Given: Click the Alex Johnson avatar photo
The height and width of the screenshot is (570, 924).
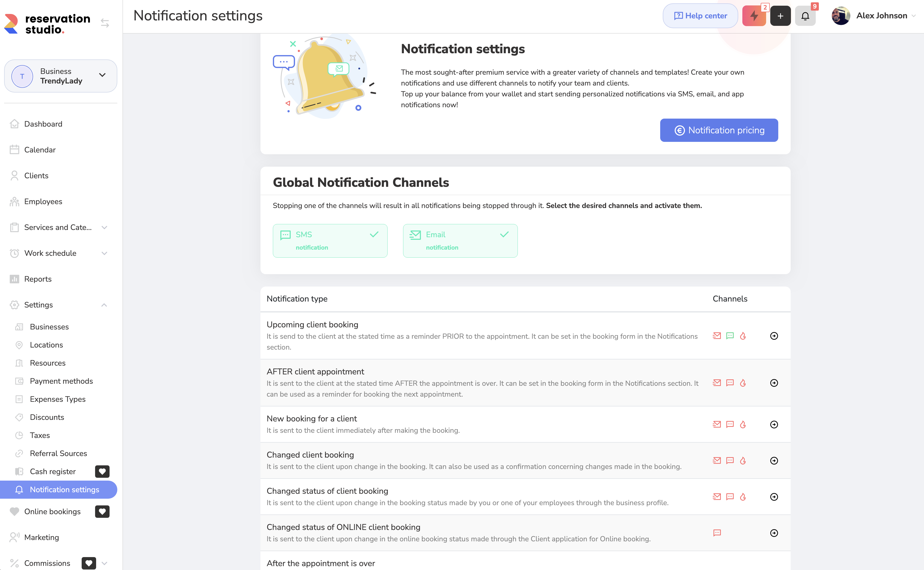Looking at the screenshot, I should click(x=840, y=16).
